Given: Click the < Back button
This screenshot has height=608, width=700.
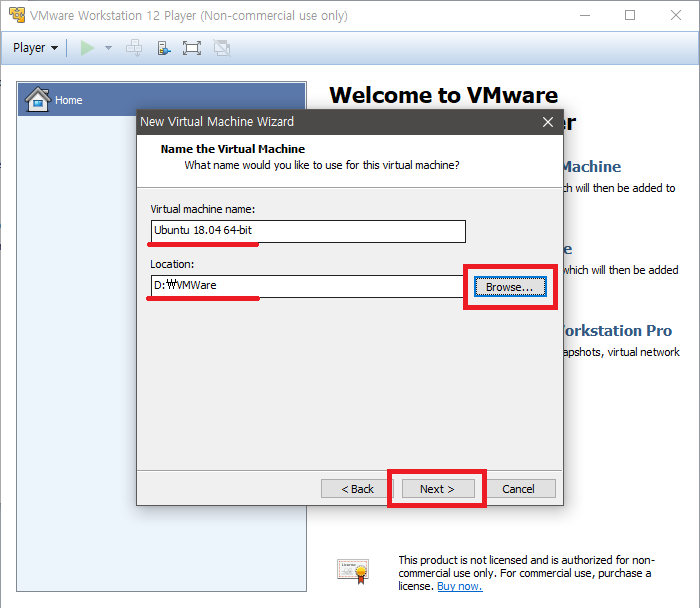Looking at the screenshot, I should [x=357, y=489].
